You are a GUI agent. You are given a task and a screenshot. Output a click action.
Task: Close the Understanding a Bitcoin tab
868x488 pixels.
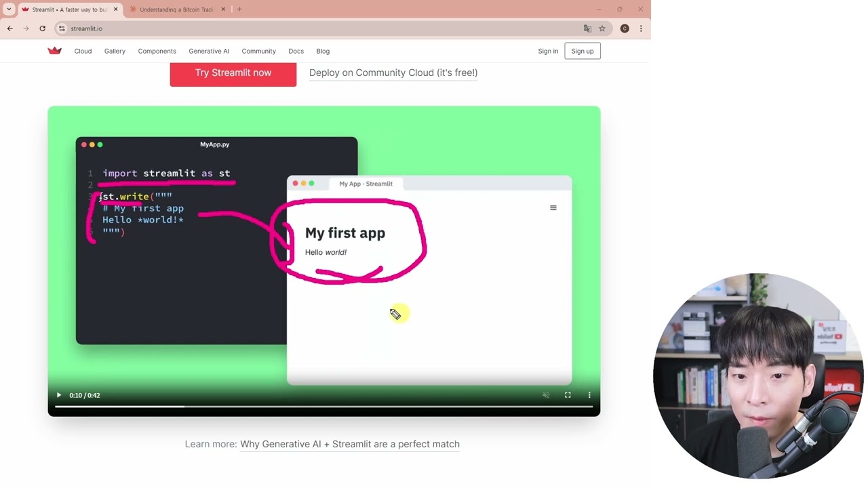click(x=223, y=9)
